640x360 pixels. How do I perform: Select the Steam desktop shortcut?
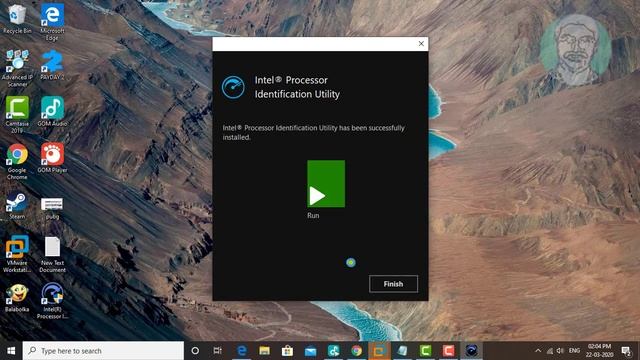tap(17, 205)
